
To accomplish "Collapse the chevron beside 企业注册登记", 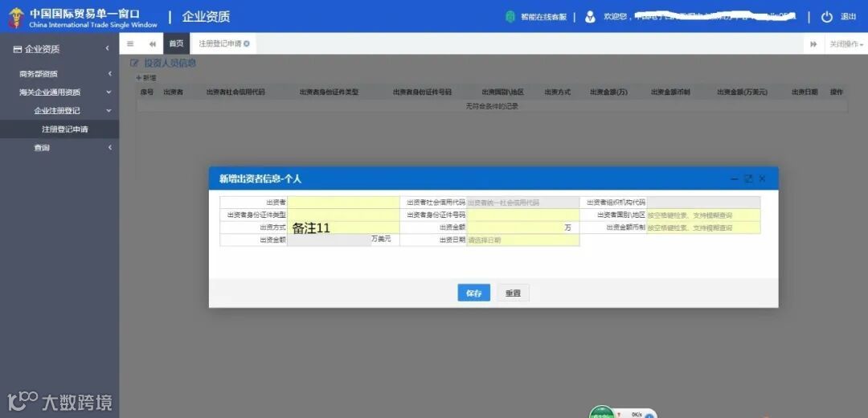I will (x=109, y=111).
